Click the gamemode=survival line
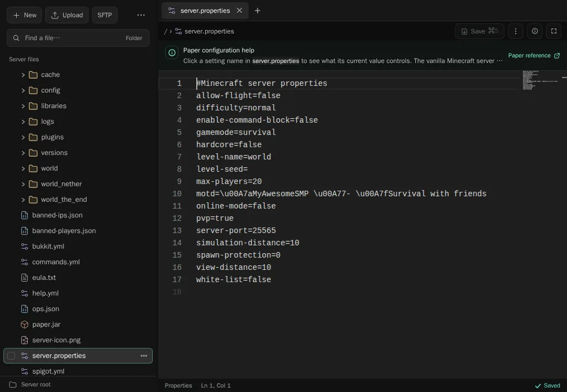The height and width of the screenshot is (392, 567). click(x=236, y=132)
